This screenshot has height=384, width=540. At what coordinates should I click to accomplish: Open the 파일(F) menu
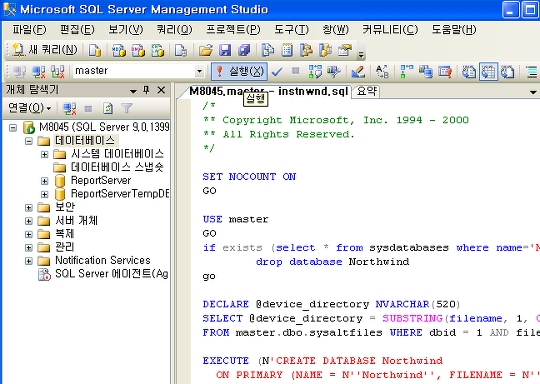tap(29, 30)
